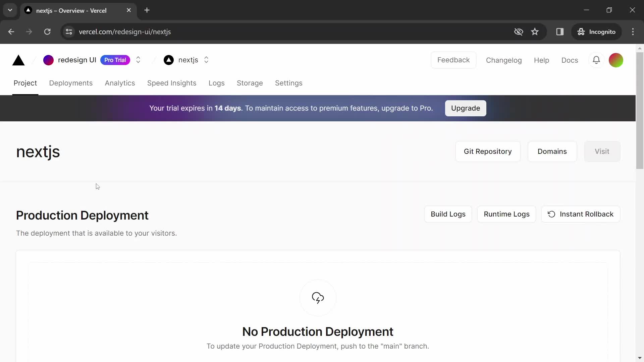644x362 pixels.
Task: Click the Upgrade button in trial banner
Action: point(466,108)
